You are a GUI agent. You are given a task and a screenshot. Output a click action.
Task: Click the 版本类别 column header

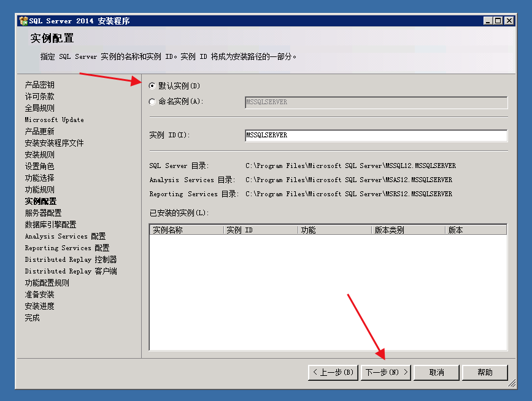point(409,231)
